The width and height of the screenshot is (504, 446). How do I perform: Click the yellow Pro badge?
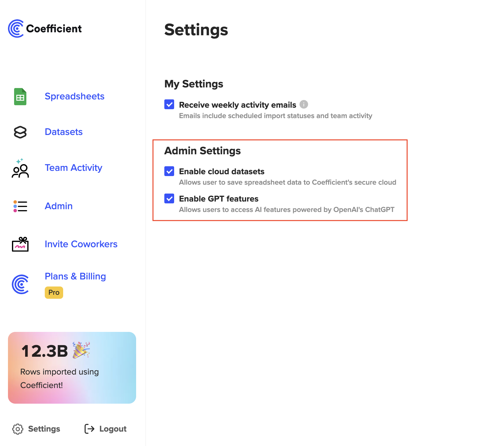point(54,292)
